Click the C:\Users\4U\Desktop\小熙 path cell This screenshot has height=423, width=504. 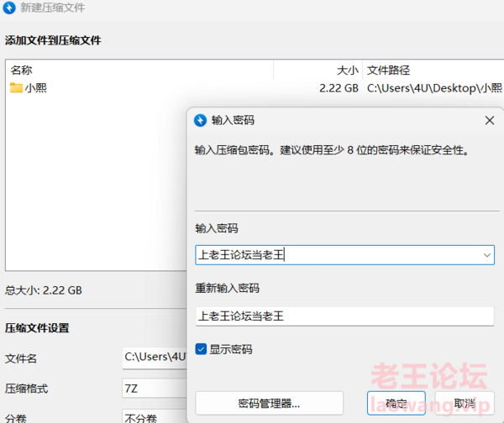(434, 88)
